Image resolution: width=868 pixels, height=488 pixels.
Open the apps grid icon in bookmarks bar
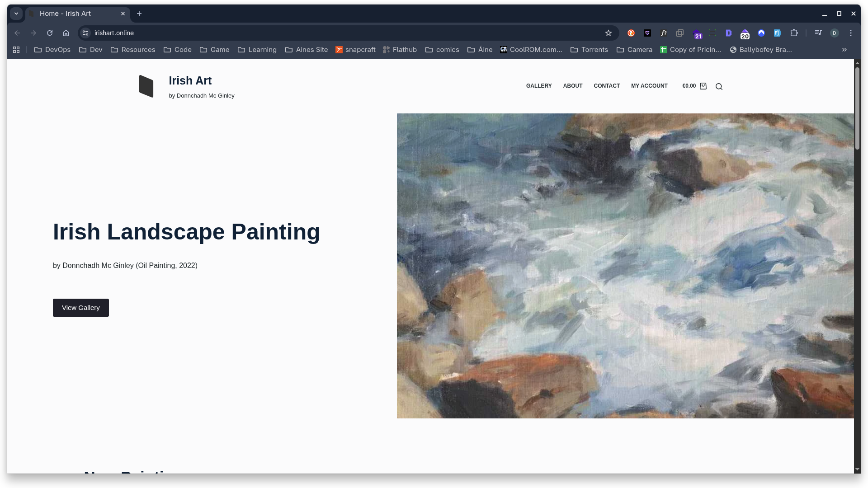16,50
